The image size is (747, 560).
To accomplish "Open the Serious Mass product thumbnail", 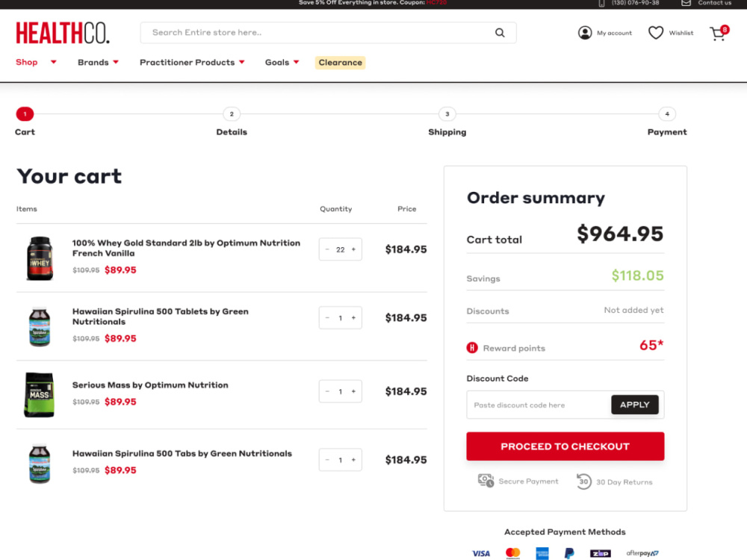I will pyautogui.click(x=40, y=395).
